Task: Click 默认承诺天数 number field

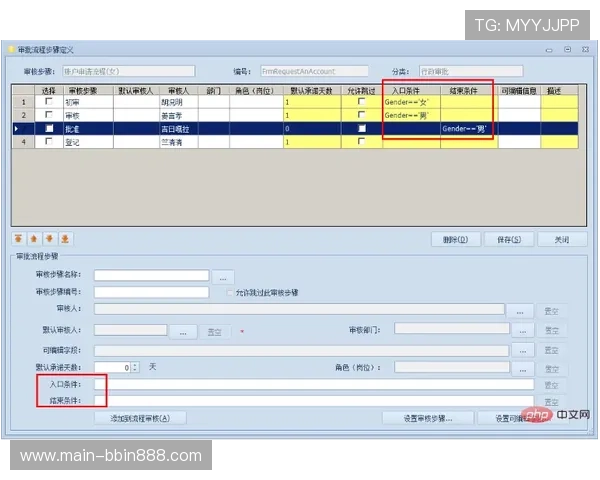Action: [x=113, y=367]
